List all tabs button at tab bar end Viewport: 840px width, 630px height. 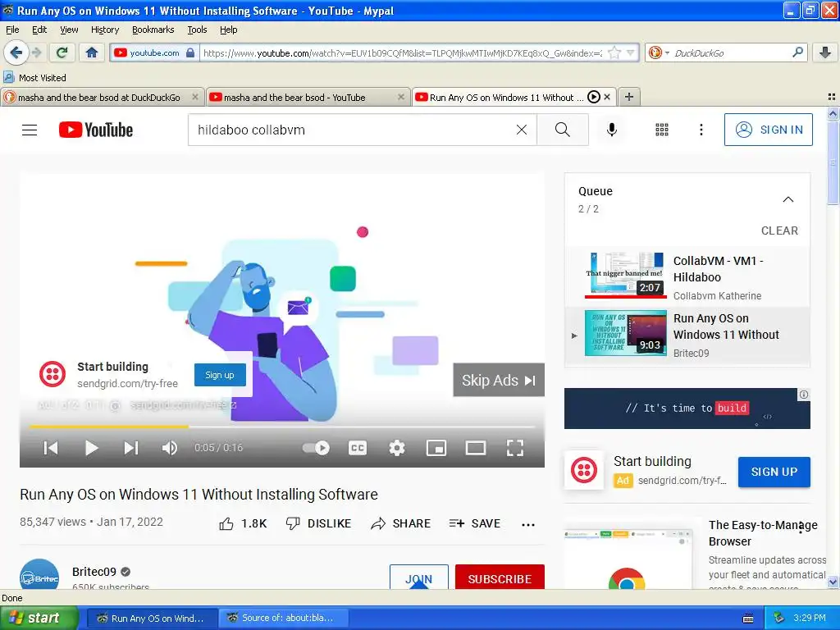click(832, 97)
